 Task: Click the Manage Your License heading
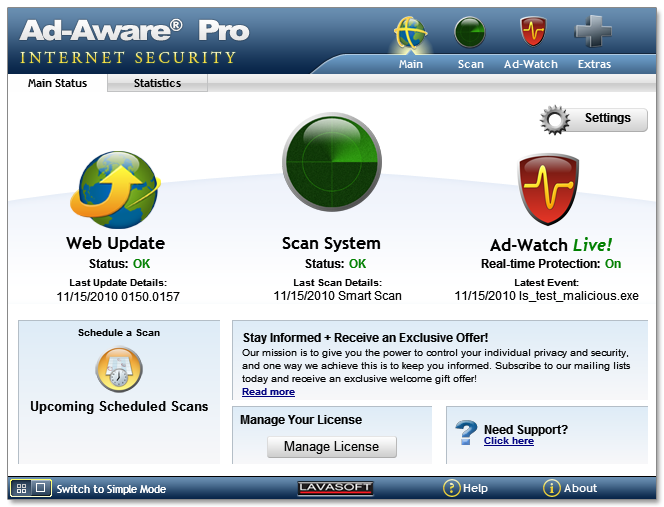301,420
